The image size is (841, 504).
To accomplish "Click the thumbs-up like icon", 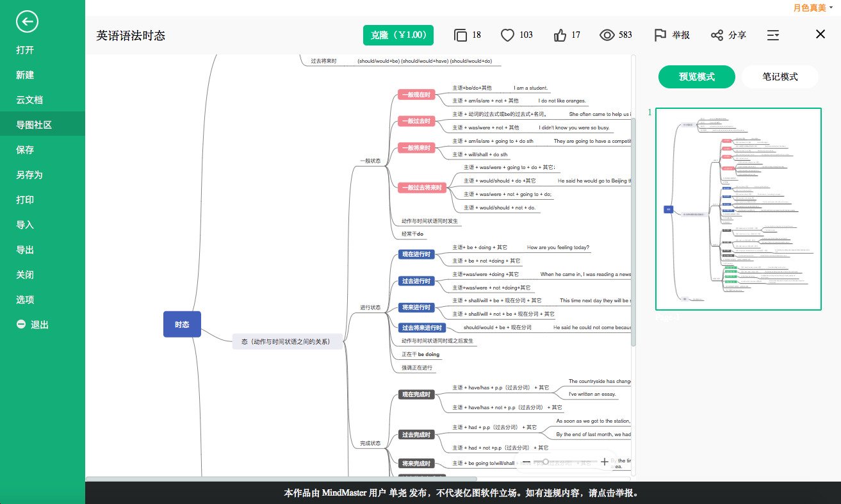I will 560,35.
